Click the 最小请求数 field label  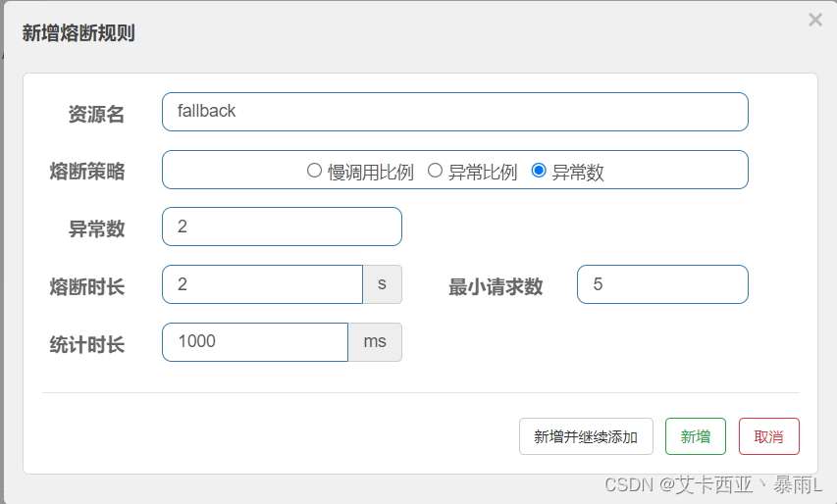[x=496, y=287]
